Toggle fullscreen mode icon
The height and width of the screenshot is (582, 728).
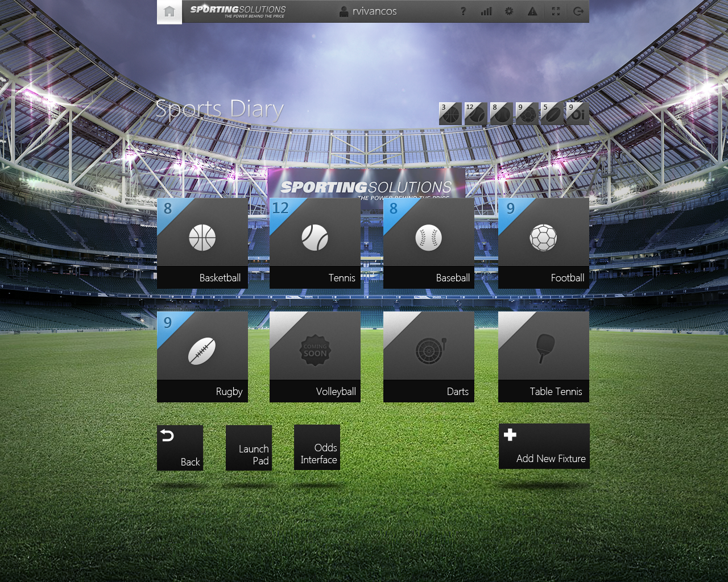click(556, 11)
